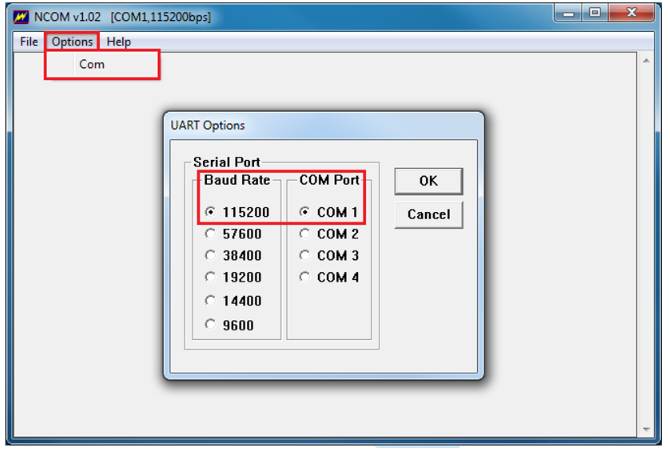Screen dimensions: 670x454
Task: Confirm UART options with OK
Action: click(428, 181)
